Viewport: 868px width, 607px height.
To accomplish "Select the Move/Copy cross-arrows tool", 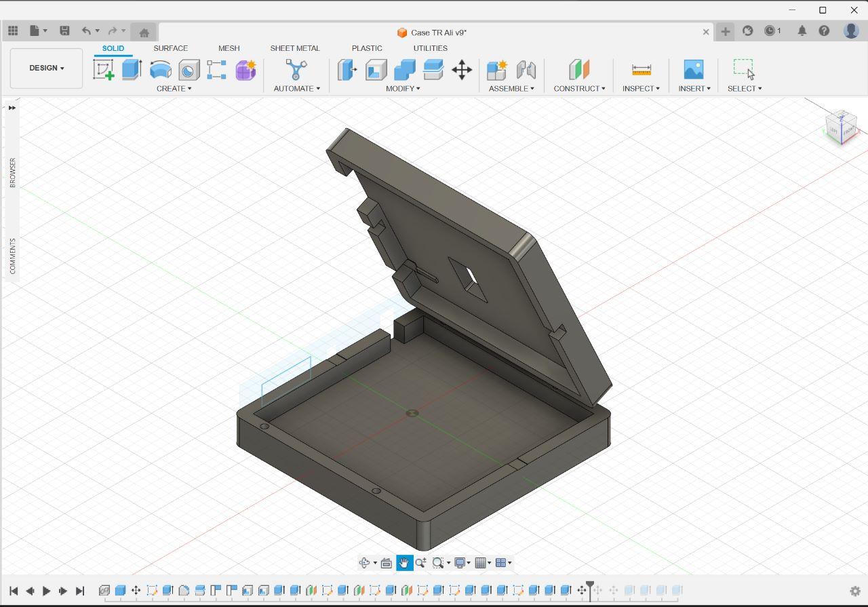I will [x=462, y=69].
